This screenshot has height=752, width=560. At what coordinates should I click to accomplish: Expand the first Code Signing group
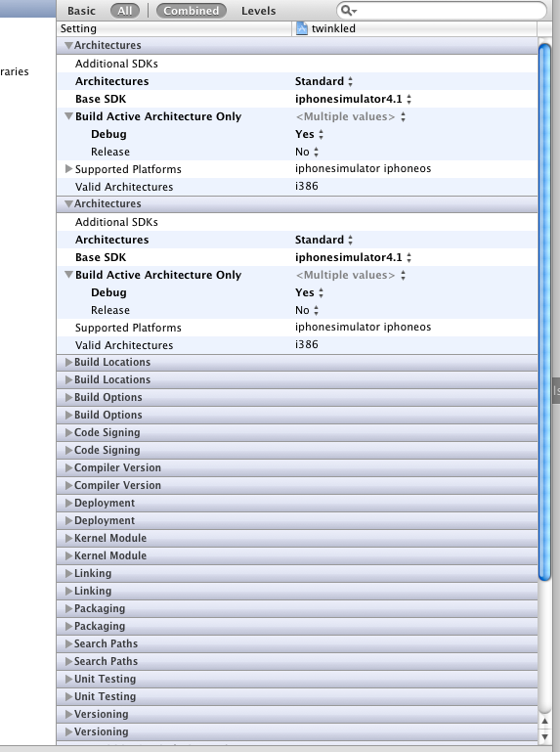[68, 432]
